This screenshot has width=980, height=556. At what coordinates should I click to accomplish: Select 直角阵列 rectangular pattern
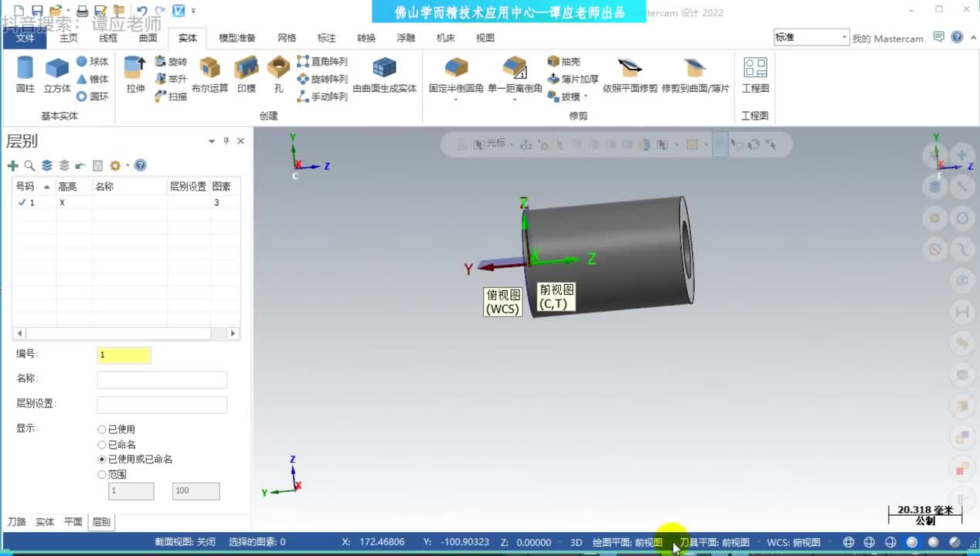tap(322, 61)
